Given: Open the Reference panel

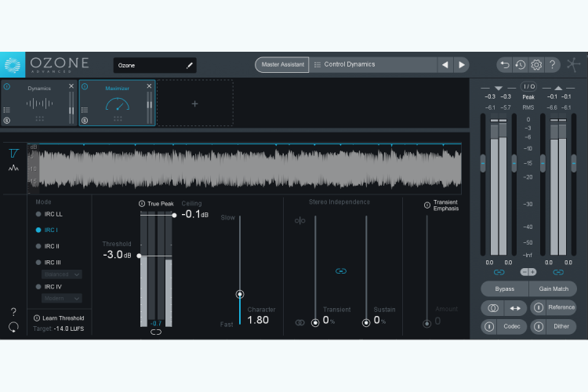Looking at the screenshot, I should (x=561, y=307).
